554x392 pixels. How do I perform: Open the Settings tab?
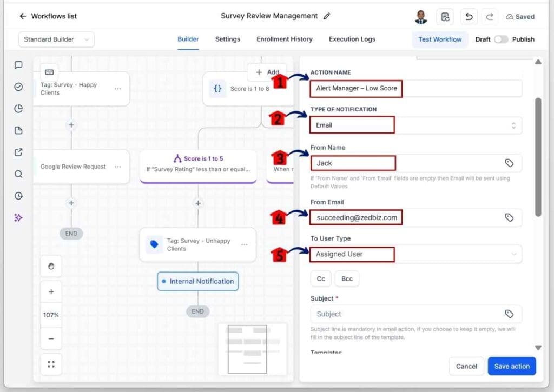pyautogui.click(x=228, y=39)
